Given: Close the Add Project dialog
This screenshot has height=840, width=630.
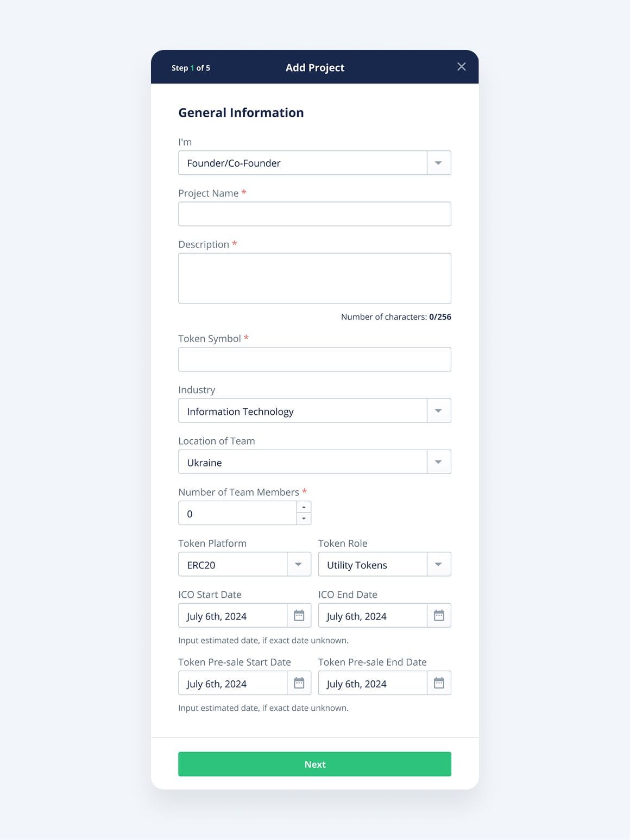Looking at the screenshot, I should (x=462, y=67).
